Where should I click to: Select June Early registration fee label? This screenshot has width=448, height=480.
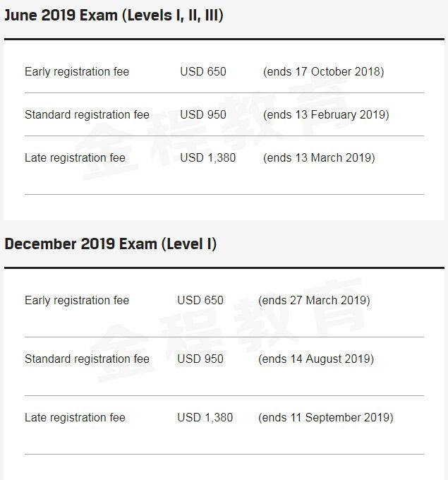point(77,72)
